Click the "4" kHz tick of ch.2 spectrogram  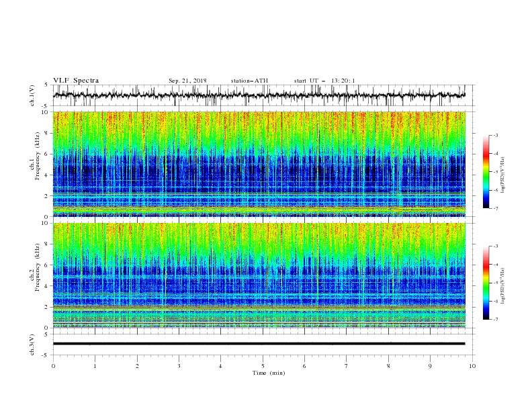click(x=46, y=286)
